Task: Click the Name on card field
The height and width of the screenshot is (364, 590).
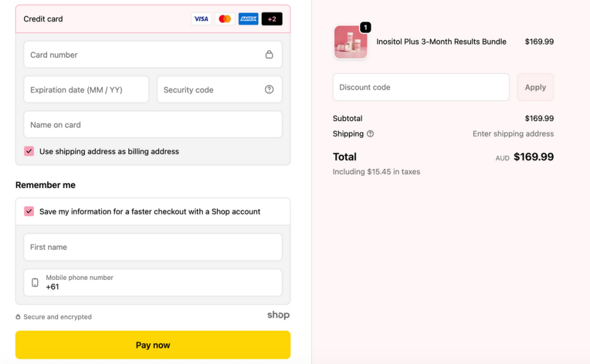Action: [x=153, y=125]
